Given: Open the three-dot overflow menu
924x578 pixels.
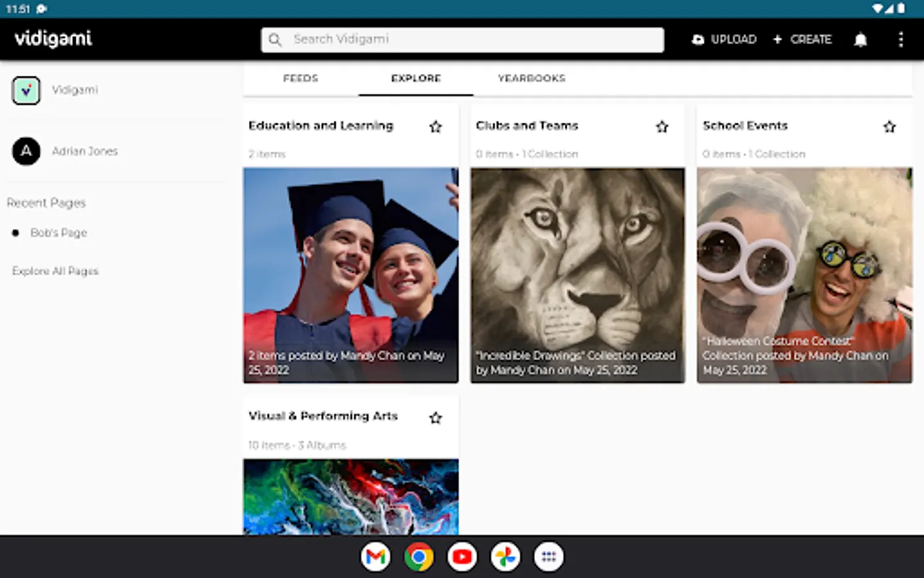Looking at the screenshot, I should point(900,40).
